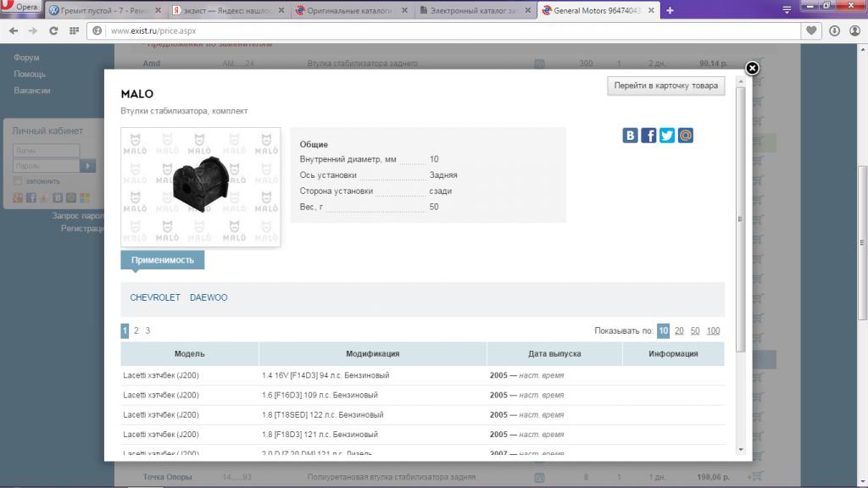Open Opera user profile icon

(854, 31)
